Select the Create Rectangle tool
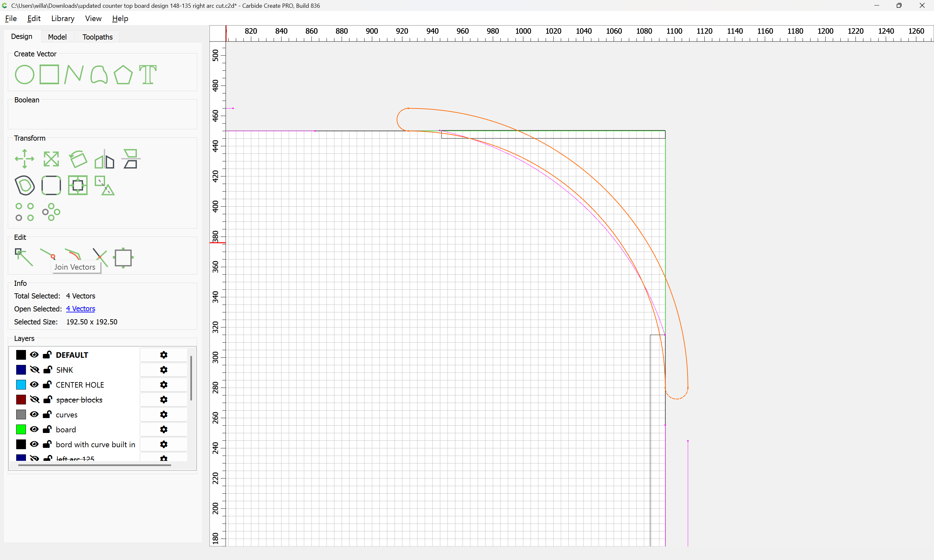Viewport: 934px width, 560px height. click(x=49, y=74)
